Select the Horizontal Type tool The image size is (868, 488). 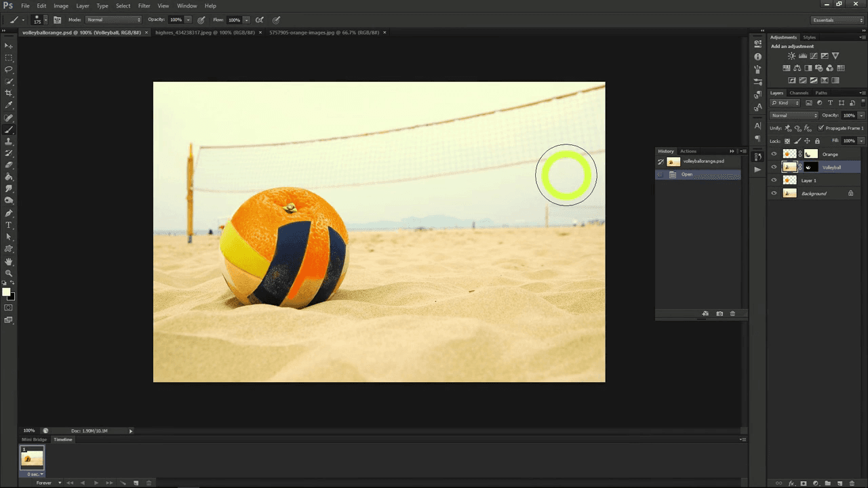[9, 225]
